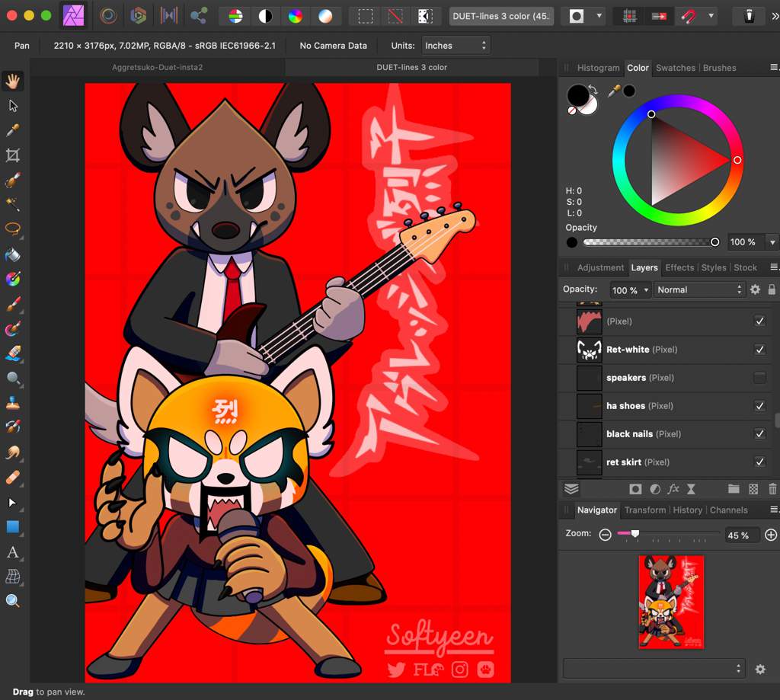Select the Paint Brush tool

click(x=13, y=304)
